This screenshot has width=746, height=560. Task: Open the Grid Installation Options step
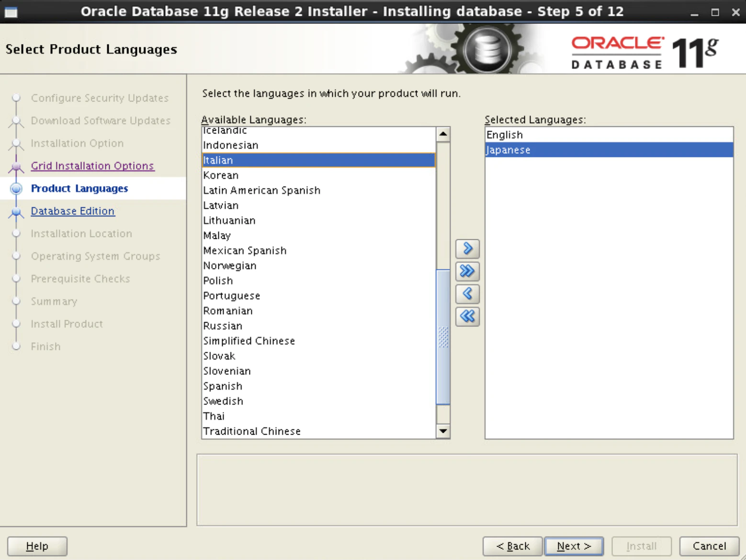(x=92, y=166)
